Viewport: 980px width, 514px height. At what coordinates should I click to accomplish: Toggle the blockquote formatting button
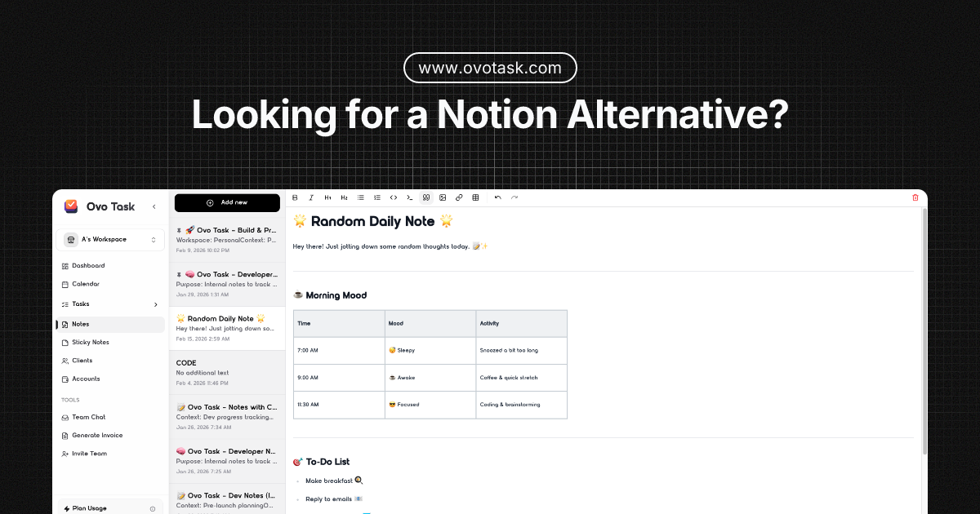click(x=426, y=197)
